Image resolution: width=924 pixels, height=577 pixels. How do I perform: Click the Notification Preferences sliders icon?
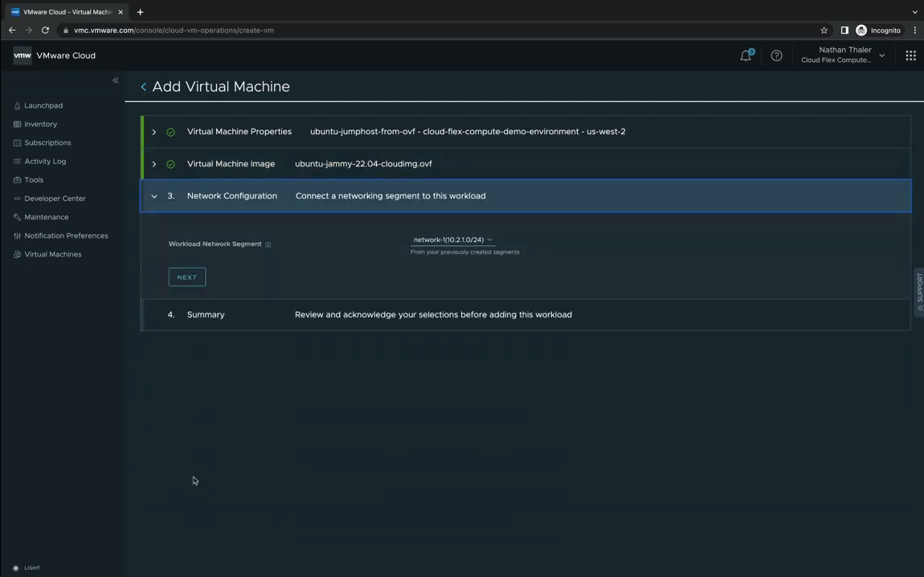[17, 235]
